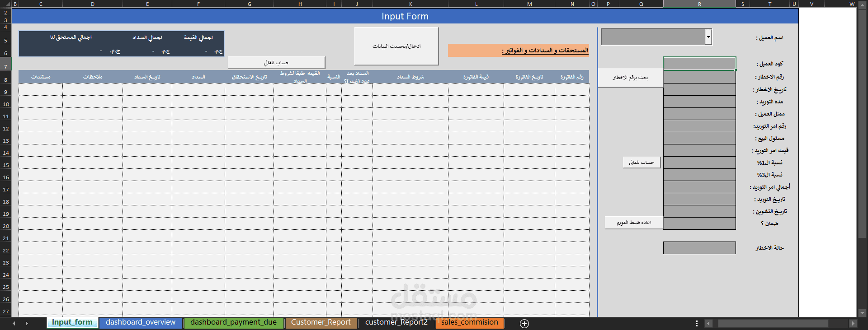Click the ملاحظات column heading
Viewport: 868px width, 330px height.
coord(93,77)
